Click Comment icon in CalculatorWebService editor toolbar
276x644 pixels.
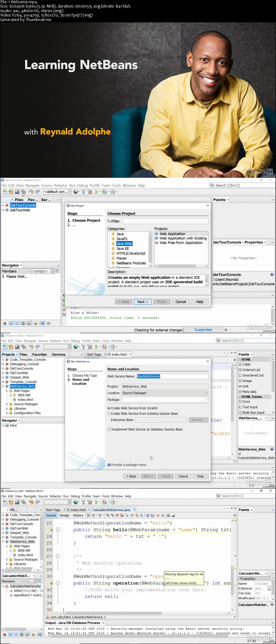click(168, 515)
